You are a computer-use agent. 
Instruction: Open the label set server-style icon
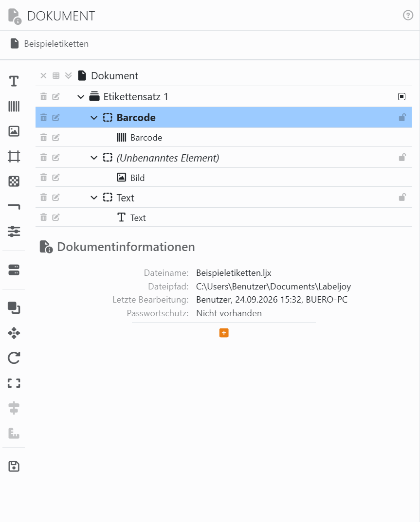tap(14, 270)
